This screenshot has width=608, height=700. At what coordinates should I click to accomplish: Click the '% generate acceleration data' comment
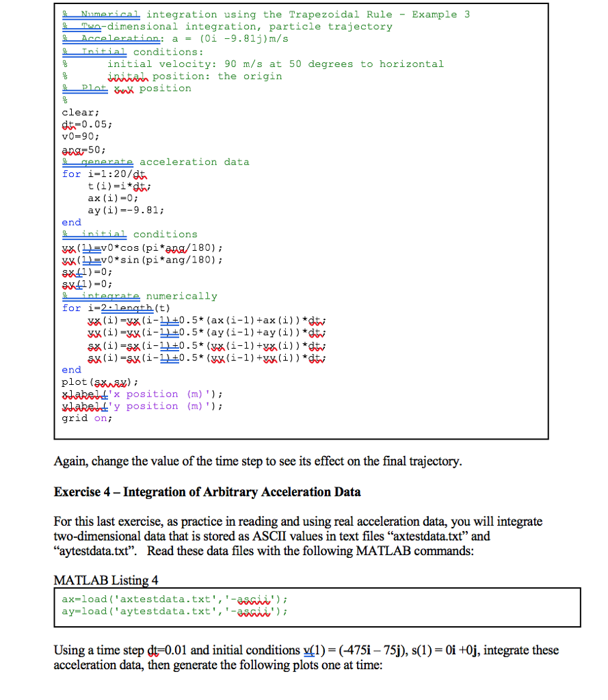pyautogui.click(x=155, y=161)
